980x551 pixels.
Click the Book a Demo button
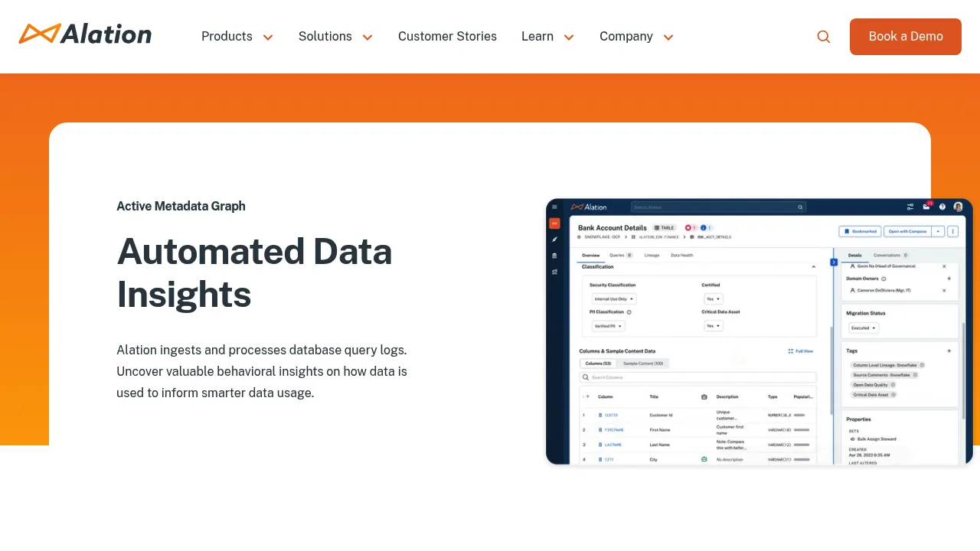pyautogui.click(x=906, y=37)
